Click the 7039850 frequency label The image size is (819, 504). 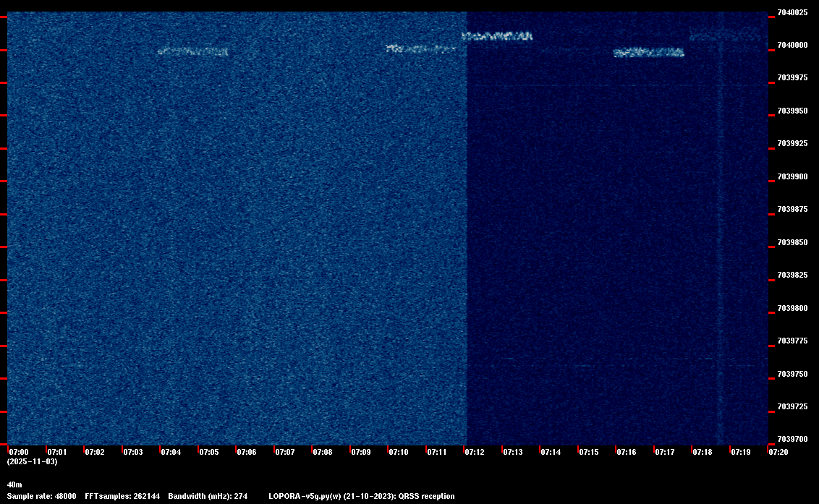(x=792, y=242)
